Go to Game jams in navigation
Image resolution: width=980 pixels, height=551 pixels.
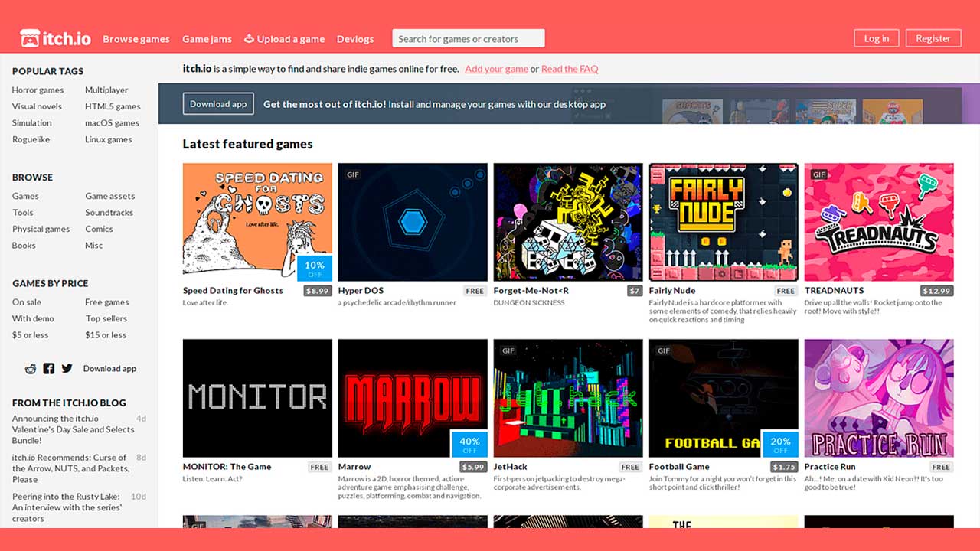[207, 39]
